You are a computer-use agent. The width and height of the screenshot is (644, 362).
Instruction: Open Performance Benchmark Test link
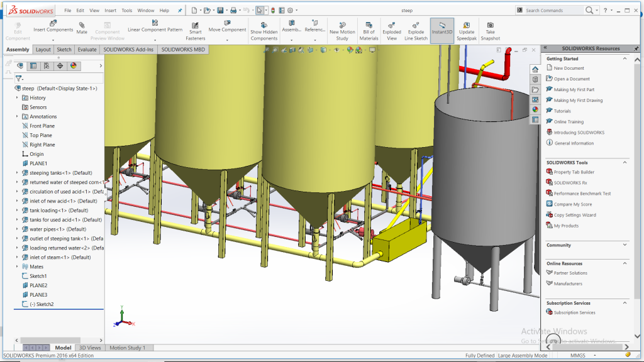click(582, 194)
